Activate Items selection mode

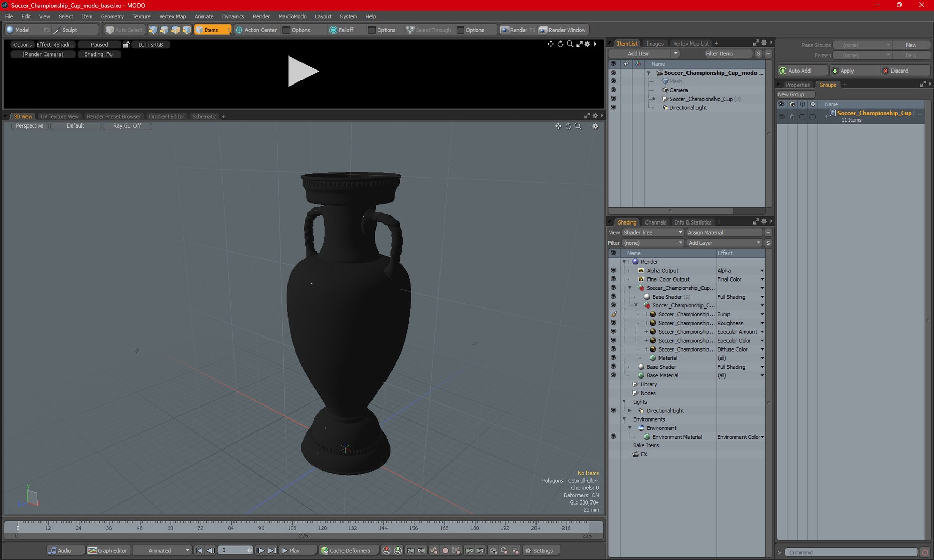212,30
